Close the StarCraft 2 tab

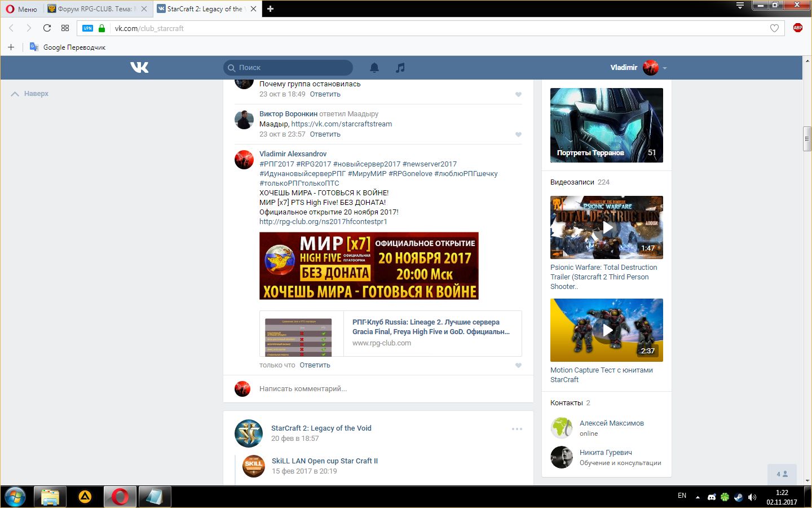pyautogui.click(x=254, y=9)
